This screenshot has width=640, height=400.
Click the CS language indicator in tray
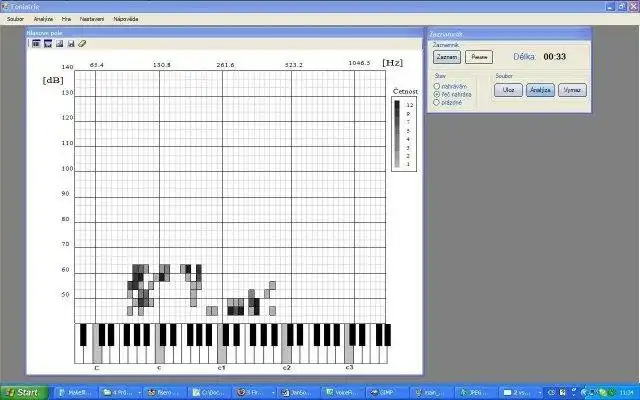551,393
